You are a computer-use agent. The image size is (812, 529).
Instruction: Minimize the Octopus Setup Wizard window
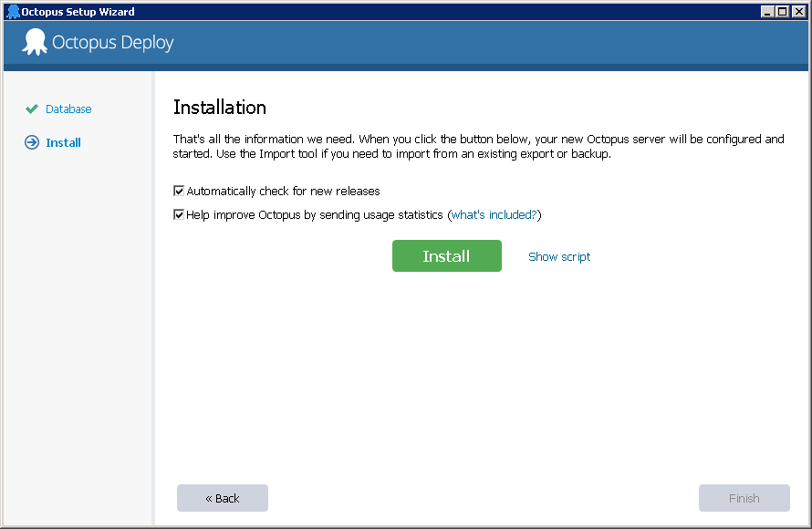(x=766, y=12)
